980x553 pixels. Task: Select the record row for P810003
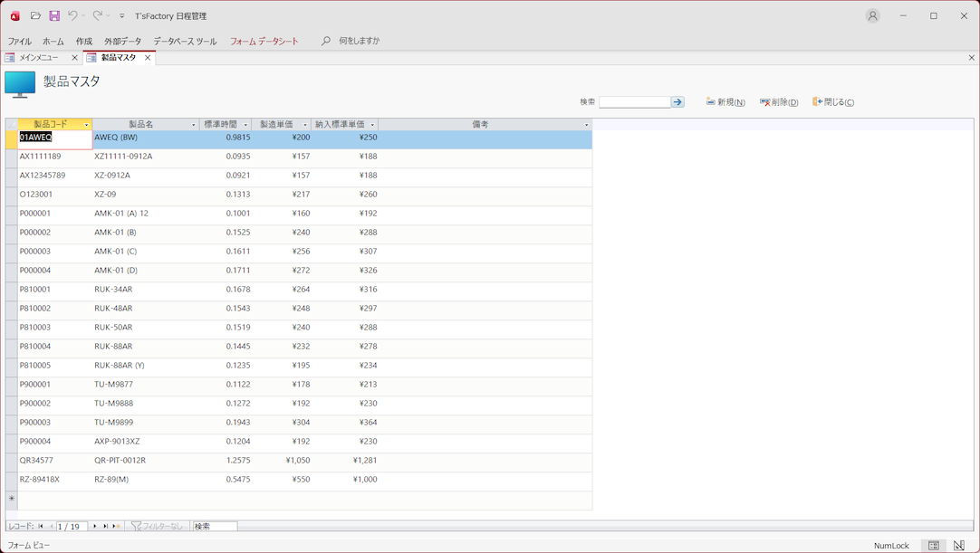click(11, 328)
